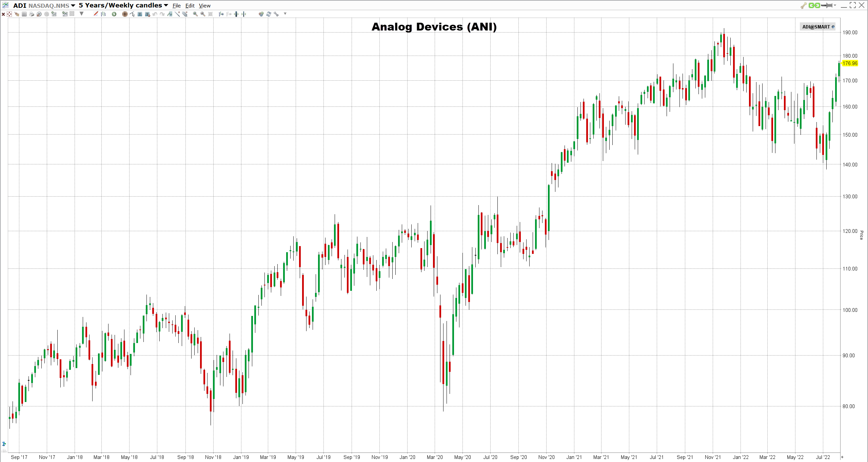This screenshot has width=868, height=462.
Task: Open the gray downward triangle dropdown
Action: 81,14
